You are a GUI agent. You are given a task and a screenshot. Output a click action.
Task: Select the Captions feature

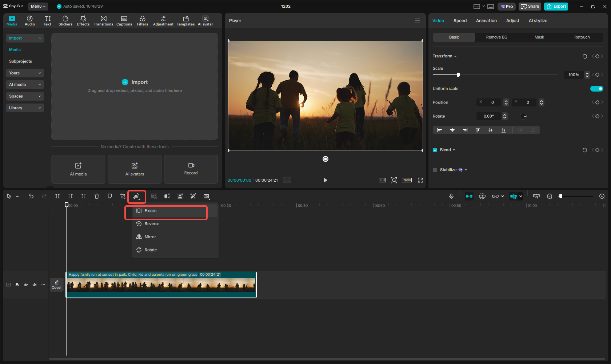coord(124,20)
